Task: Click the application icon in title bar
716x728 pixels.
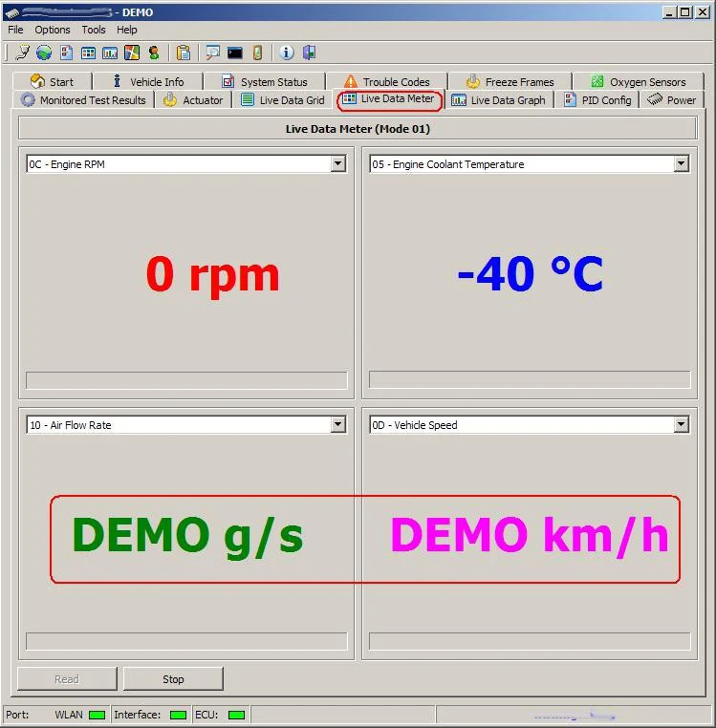Action: tap(11, 12)
